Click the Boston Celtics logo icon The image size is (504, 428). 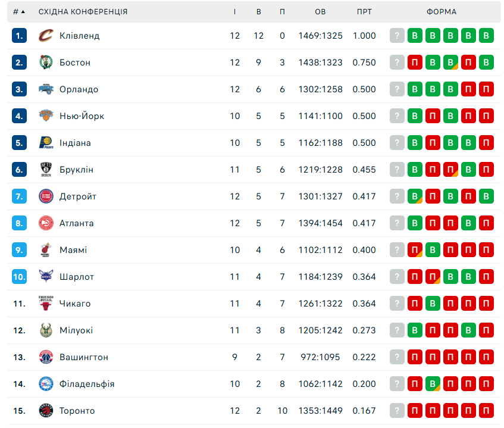click(x=46, y=63)
